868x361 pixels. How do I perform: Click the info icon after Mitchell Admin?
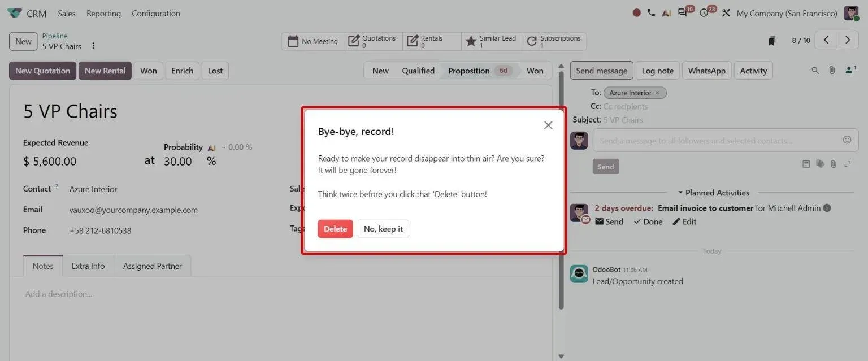pos(827,208)
